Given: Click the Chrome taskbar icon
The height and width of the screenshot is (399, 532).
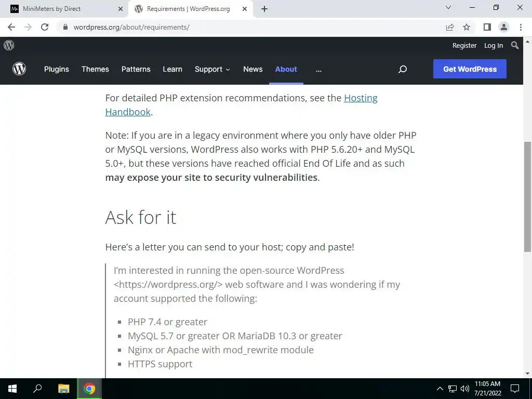Looking at the screenshot, I should click(89, 389).
